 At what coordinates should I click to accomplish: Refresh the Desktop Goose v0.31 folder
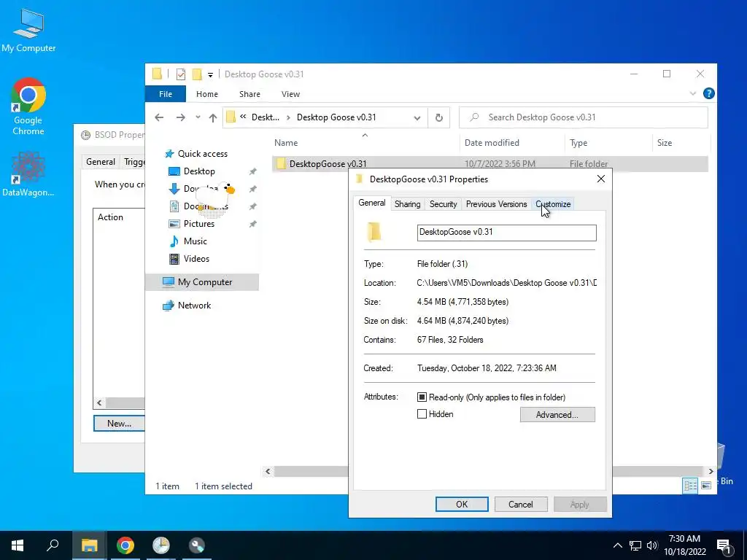(438, 117)
